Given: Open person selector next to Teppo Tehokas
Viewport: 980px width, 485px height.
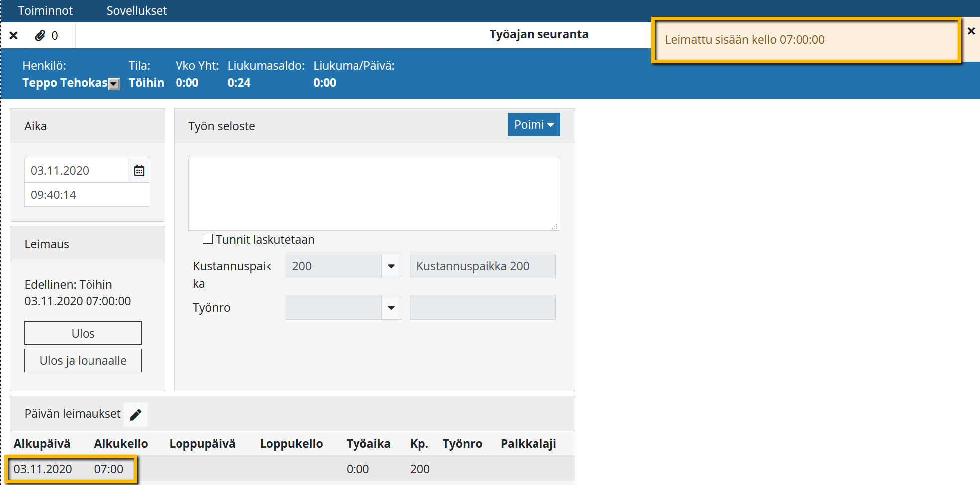Looking at the screenshot, I should pyautogui.click(x=114, y=84).
